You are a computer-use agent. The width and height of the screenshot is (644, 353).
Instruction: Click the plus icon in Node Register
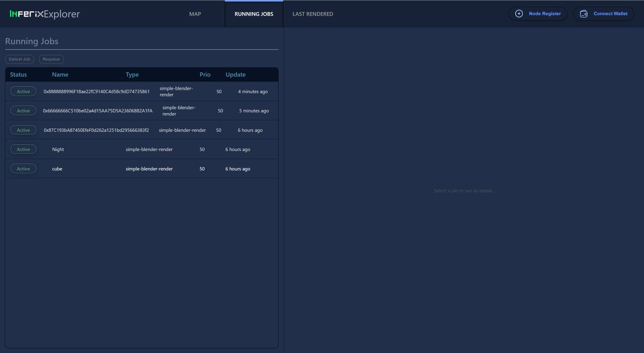[x=519, y=14]
